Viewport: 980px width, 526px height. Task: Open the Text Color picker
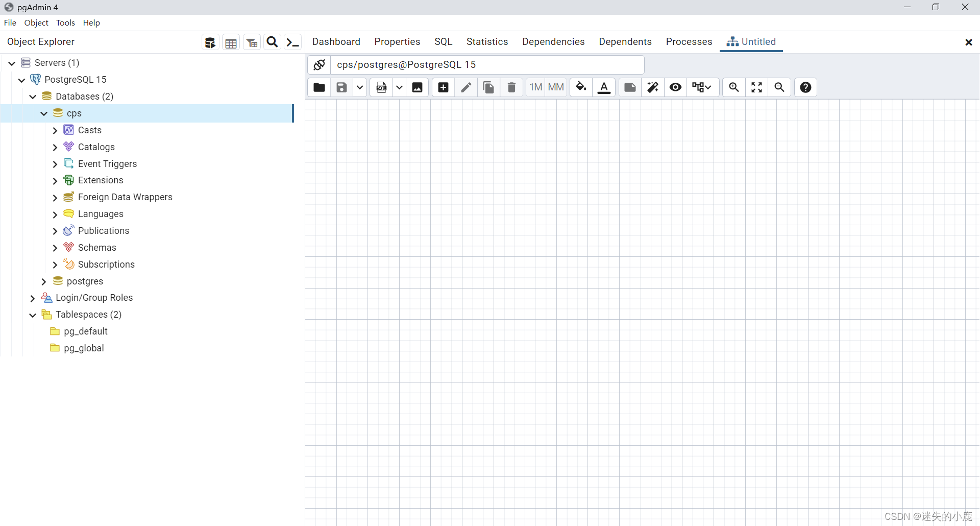604,87
